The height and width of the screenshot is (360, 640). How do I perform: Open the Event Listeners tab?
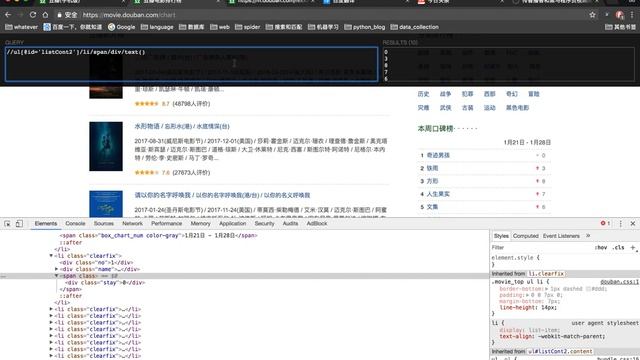click(x=561, y=236)
